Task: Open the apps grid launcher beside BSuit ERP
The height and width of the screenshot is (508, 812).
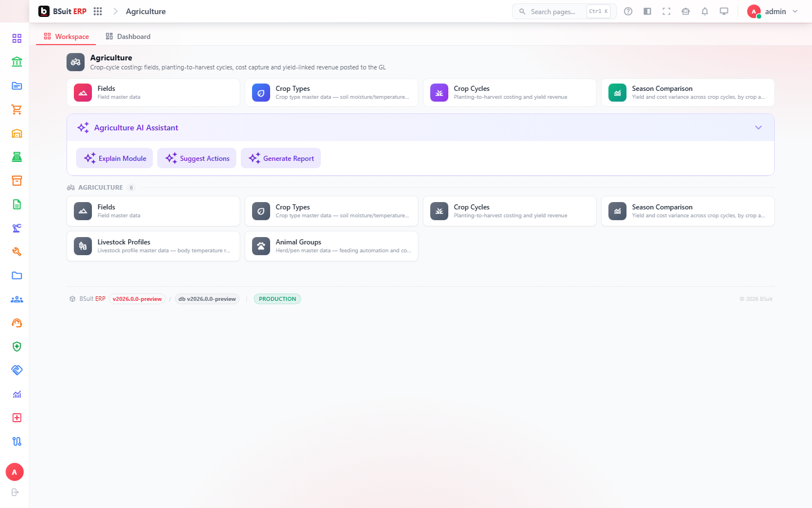Action: [x=98, y=11]
